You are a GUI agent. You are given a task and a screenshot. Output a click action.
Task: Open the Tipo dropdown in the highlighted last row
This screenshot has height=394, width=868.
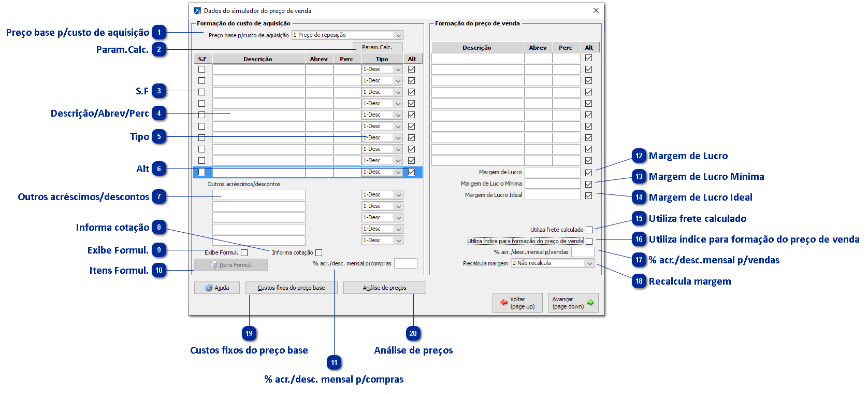(398, 172)
